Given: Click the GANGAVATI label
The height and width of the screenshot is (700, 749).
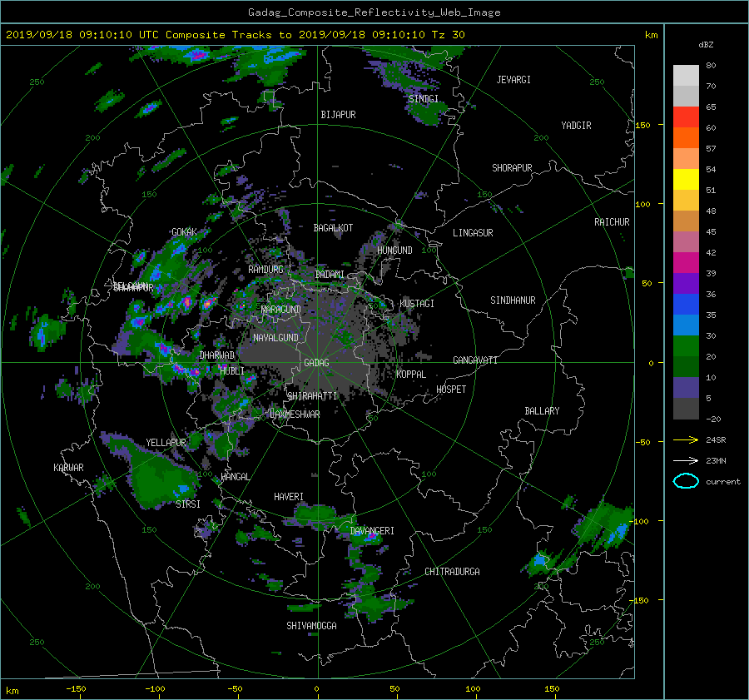Looking at the screenshot, I should [475, 360].
